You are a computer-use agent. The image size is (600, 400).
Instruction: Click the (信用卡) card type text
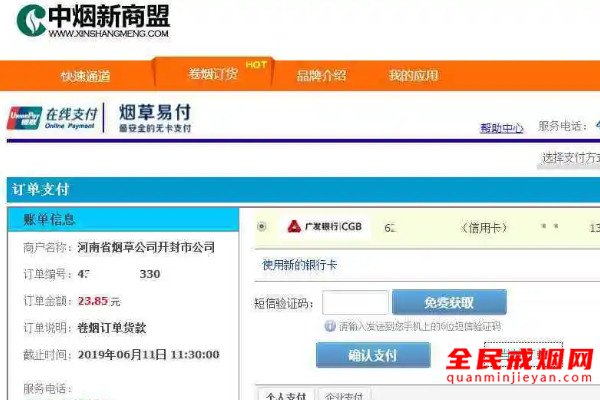pos(484,228)
